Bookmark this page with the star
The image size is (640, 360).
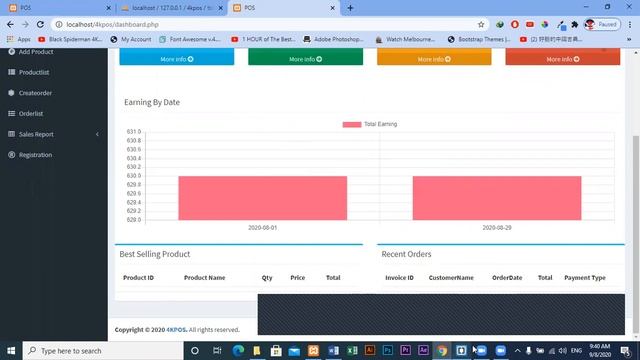pos(481,24)
